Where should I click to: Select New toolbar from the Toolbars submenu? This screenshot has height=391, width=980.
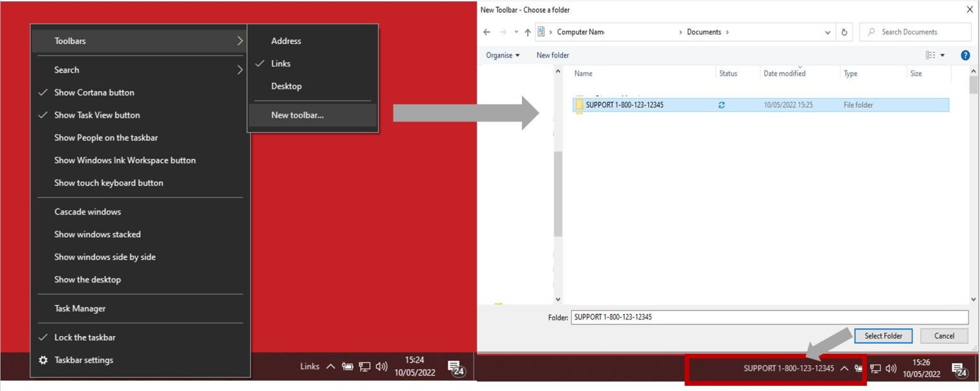[x=297, y=115]
